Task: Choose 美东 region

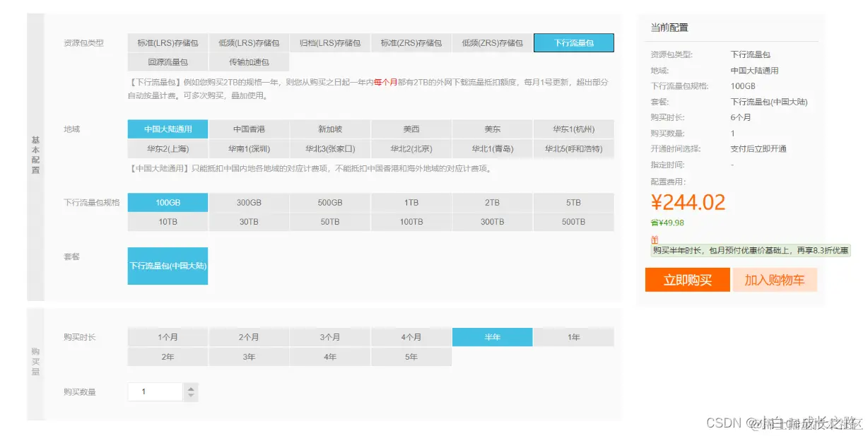Action: 493,129
